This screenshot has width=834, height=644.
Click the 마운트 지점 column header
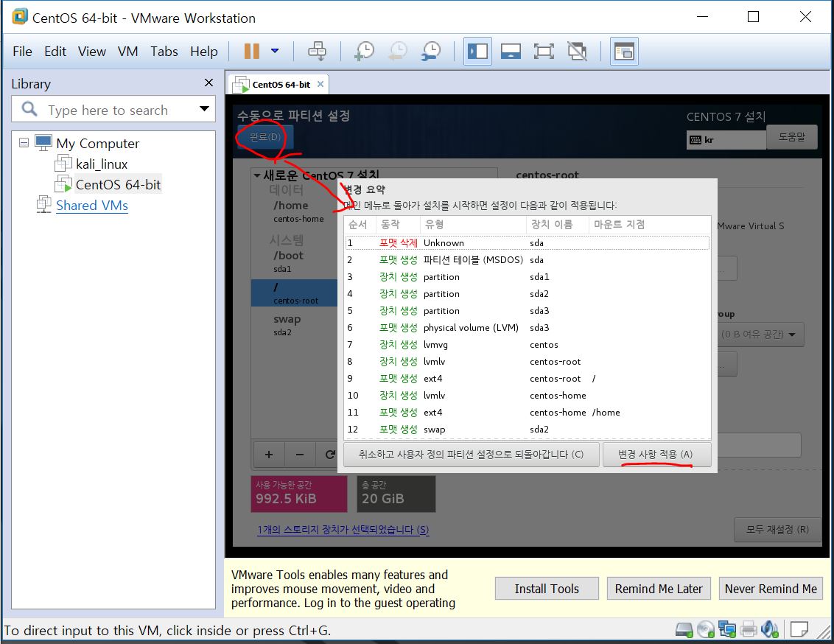coord(649,225)
